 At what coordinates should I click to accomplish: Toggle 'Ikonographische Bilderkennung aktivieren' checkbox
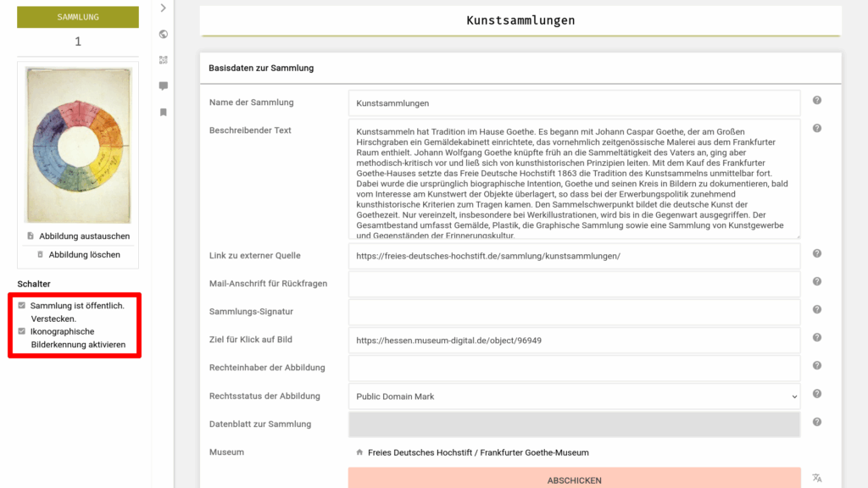pos(21,331)
